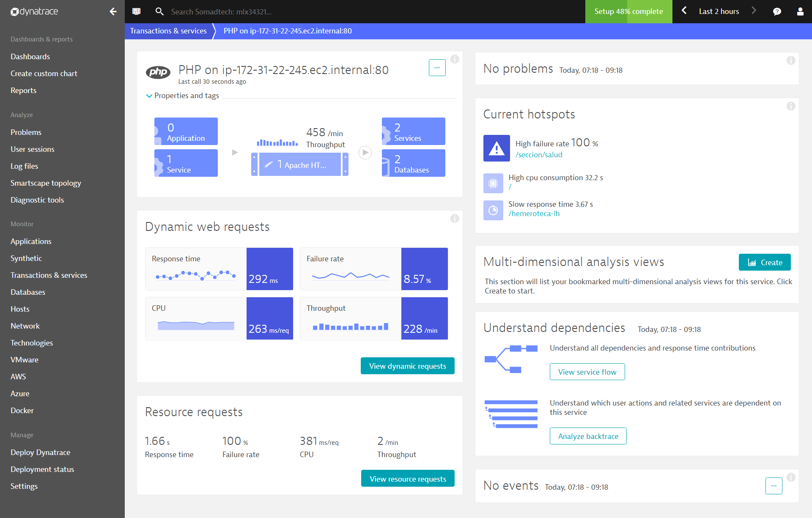Open the No events more options menu
812x518 pixels.
click(774, 486)
